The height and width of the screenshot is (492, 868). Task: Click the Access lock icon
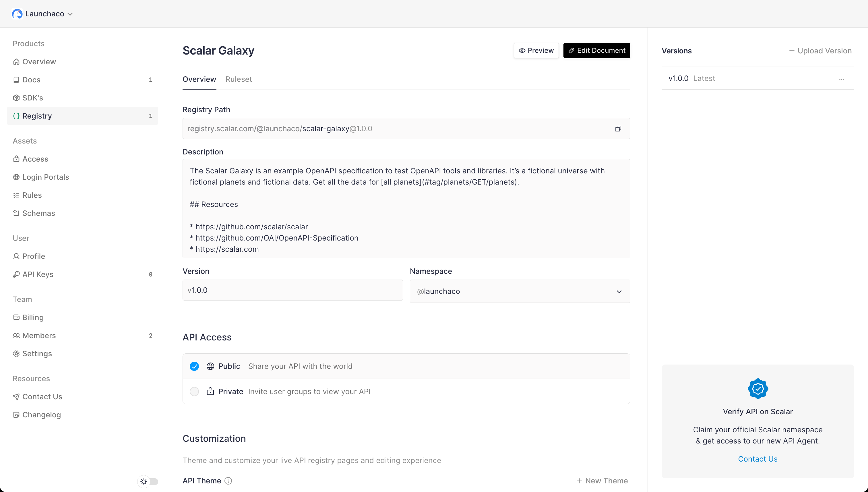16,159
